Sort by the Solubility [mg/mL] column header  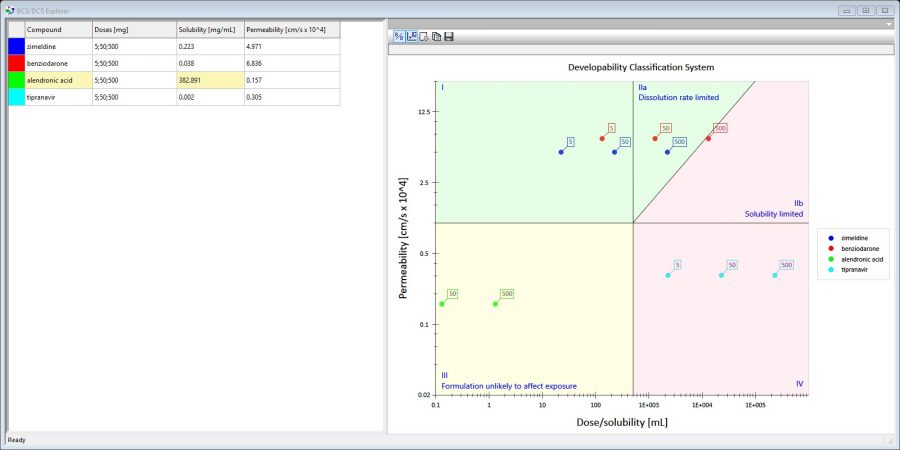(208, 30)
